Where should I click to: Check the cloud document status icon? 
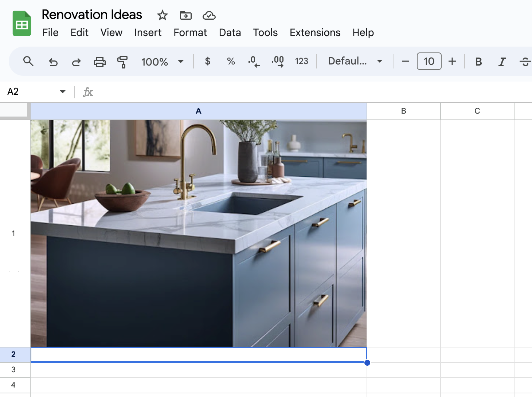tap(209, 15)
